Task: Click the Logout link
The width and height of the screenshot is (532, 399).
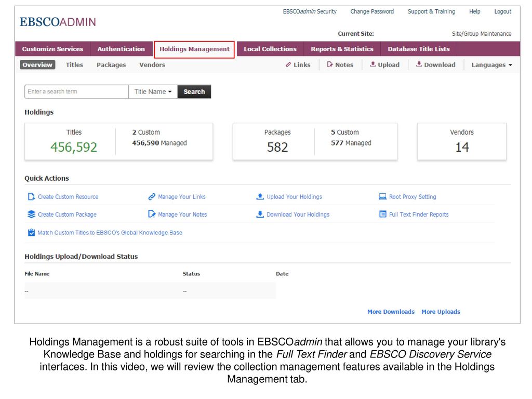Action: [x=502, y=11]
